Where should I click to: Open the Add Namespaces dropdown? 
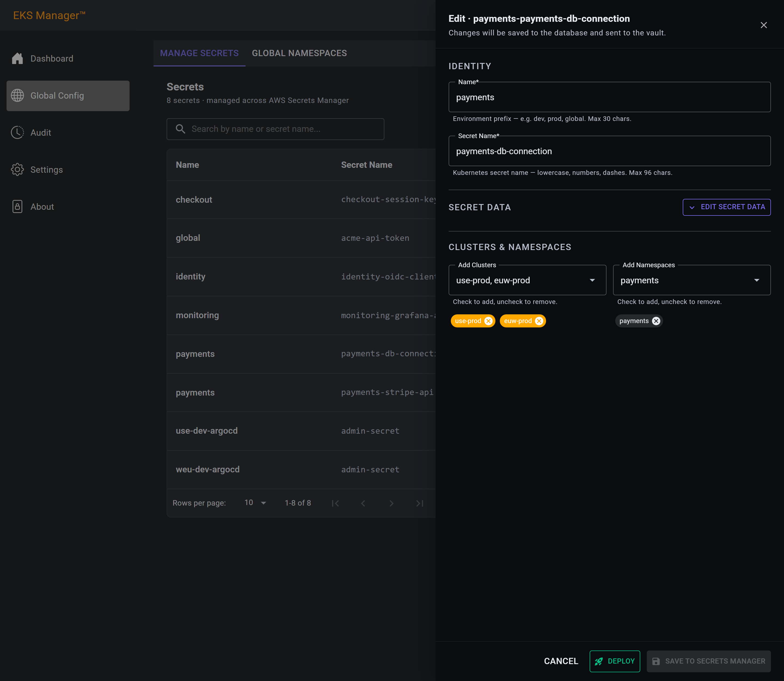click(x=692, y=280)
